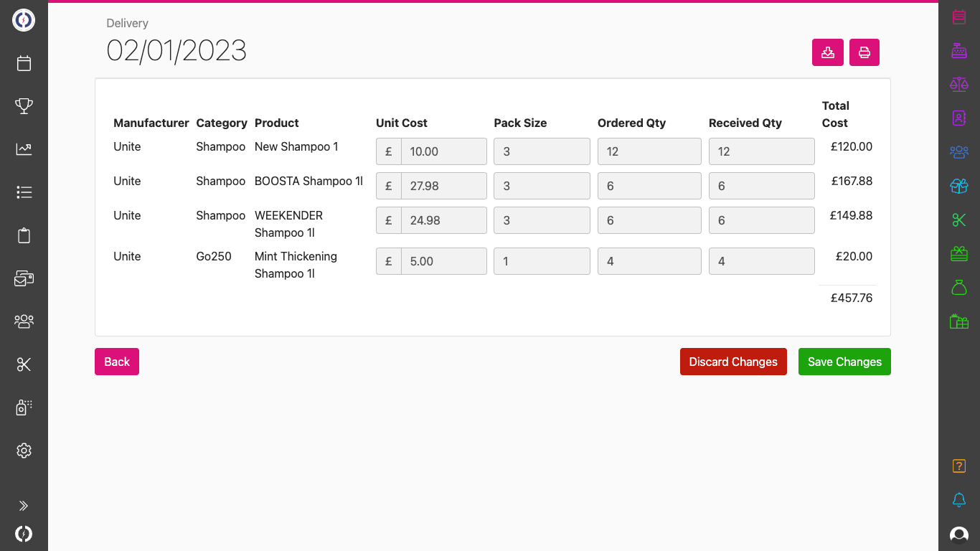The width and height of the screenshot is (980, 551).
Task: Open the product bottle icon in the sidebar
Action: click(x=24, y=407)
